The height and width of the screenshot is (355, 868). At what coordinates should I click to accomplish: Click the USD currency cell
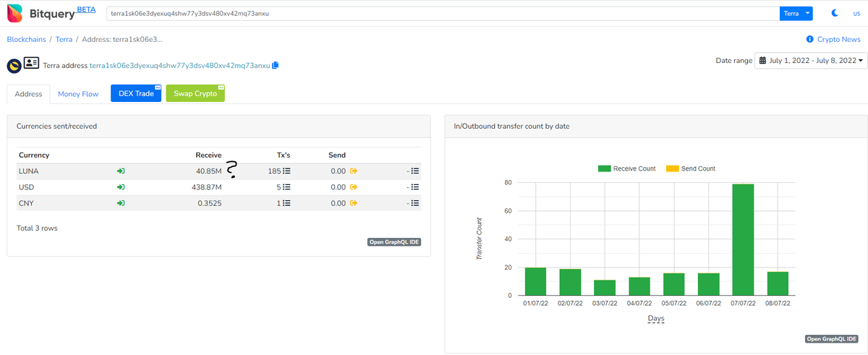(x=26, y=187)
